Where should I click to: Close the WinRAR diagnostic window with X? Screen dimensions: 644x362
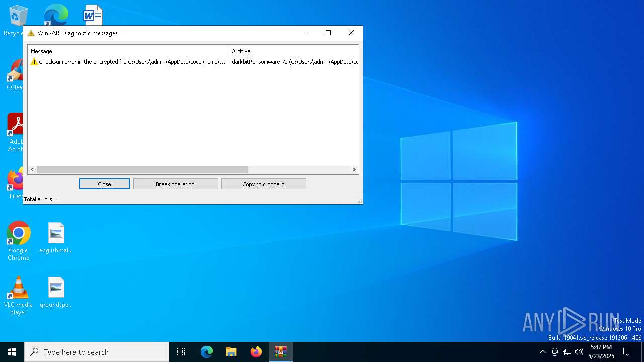pyautogui.click(x=351, y=33)
